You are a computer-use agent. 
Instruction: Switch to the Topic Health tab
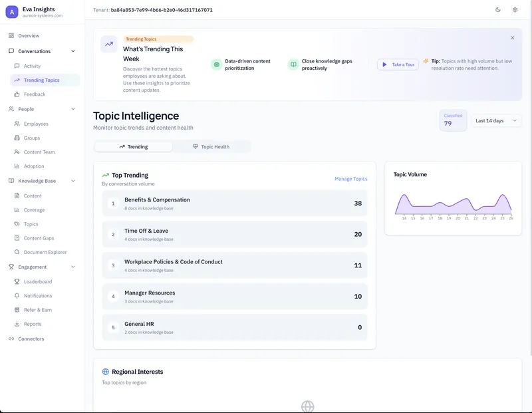[x=211, y=147]
